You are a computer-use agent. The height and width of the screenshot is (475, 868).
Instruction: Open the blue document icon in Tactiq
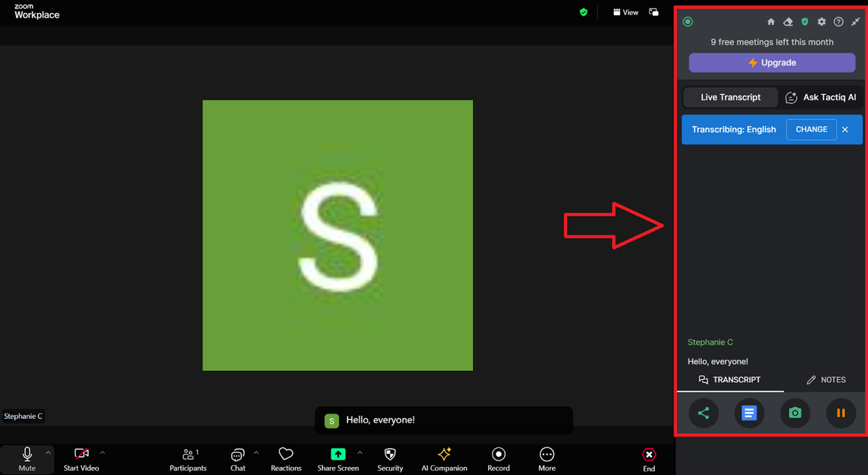coord(749,413)
